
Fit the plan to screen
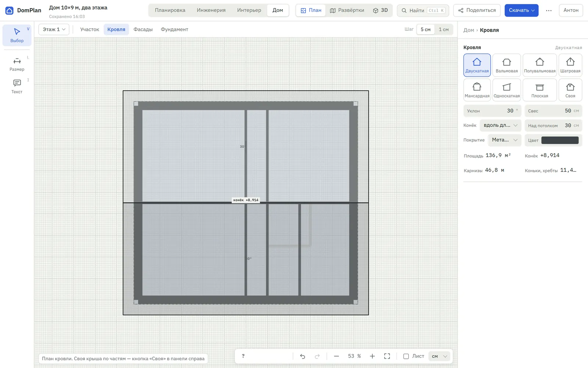click(387, 356)
